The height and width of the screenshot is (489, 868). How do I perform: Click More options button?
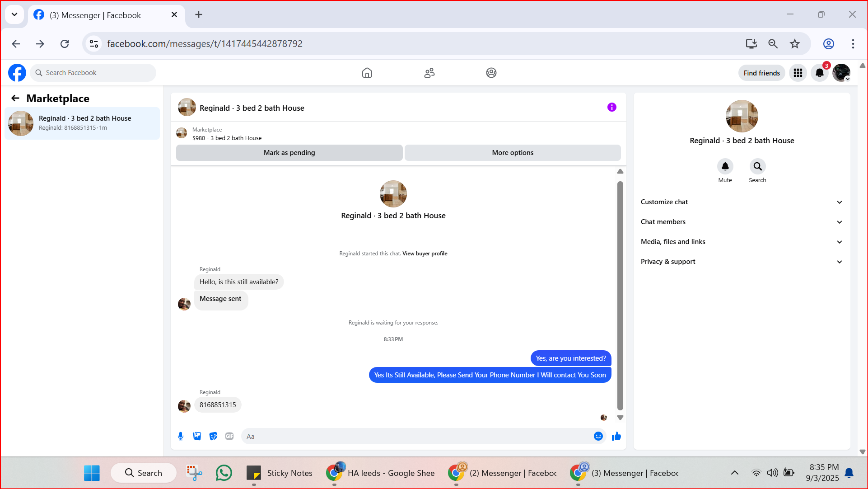coord(513,153)
